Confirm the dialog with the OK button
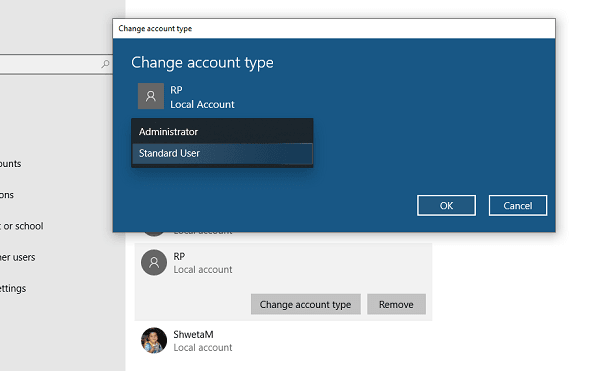 [x=446, y=206]
